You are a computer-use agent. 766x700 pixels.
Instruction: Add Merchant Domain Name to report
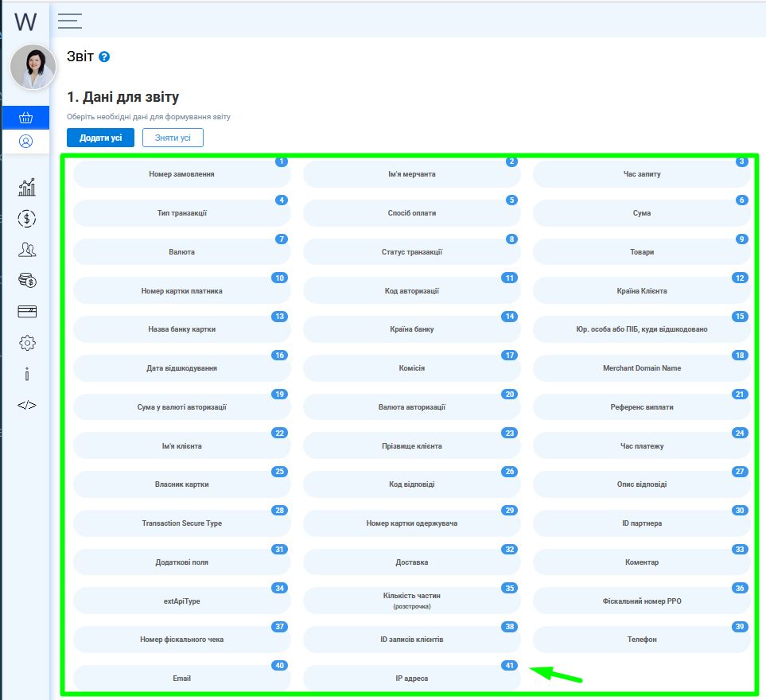[x=642, y=368]
